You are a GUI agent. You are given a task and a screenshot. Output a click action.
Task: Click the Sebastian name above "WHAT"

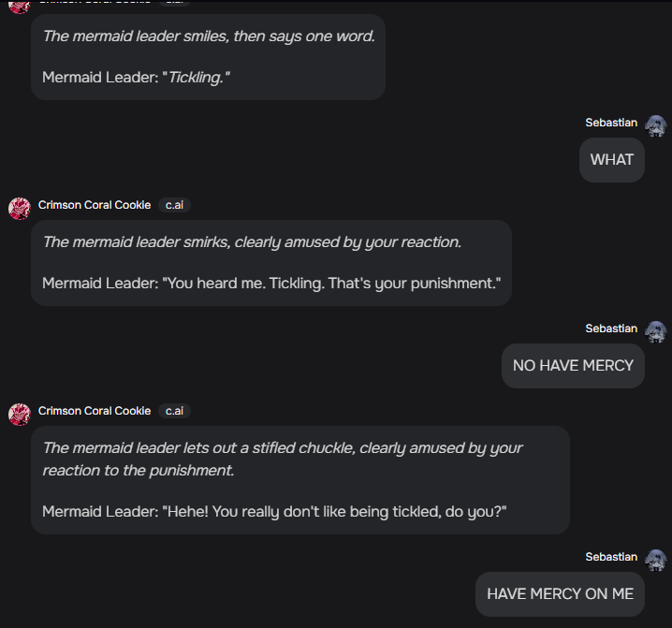coord(611,123)
